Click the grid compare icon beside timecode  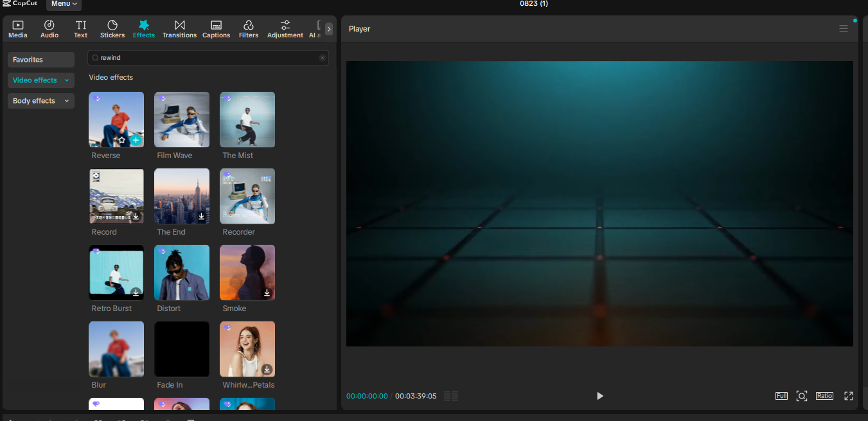coord(451,396)
